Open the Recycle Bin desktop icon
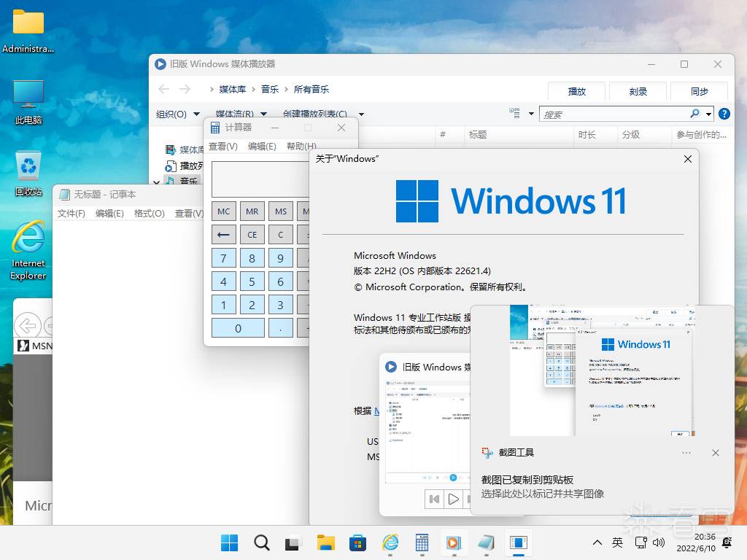The height and width of the screenshot is (560, 747). click(28, 174)
